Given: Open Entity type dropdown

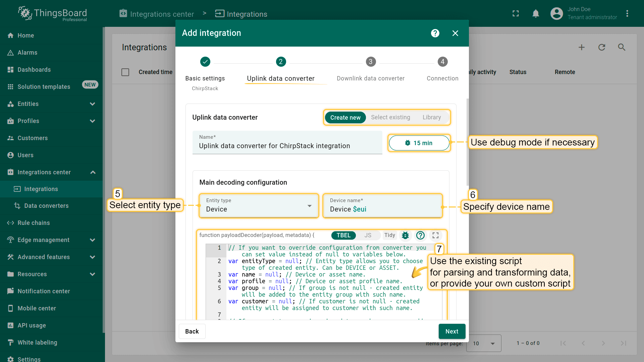Looking at the screenshot, I should pos(259,206).
